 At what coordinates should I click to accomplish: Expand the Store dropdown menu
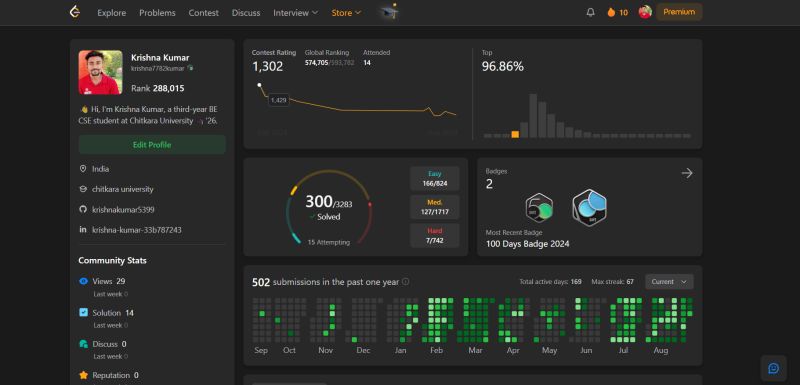click(346, 13)
